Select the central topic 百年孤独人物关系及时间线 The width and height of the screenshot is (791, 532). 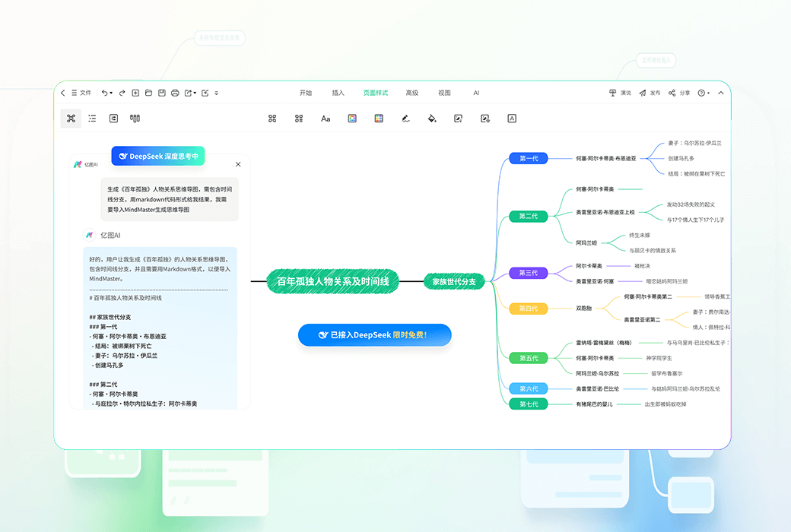[332, 281]
